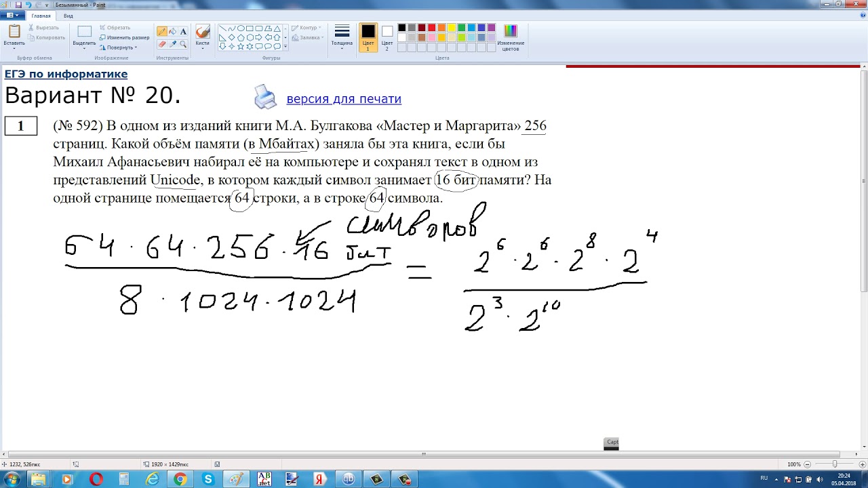Pick the green color swatch
This screenshot has width=868, height=488.
(461, 28)
